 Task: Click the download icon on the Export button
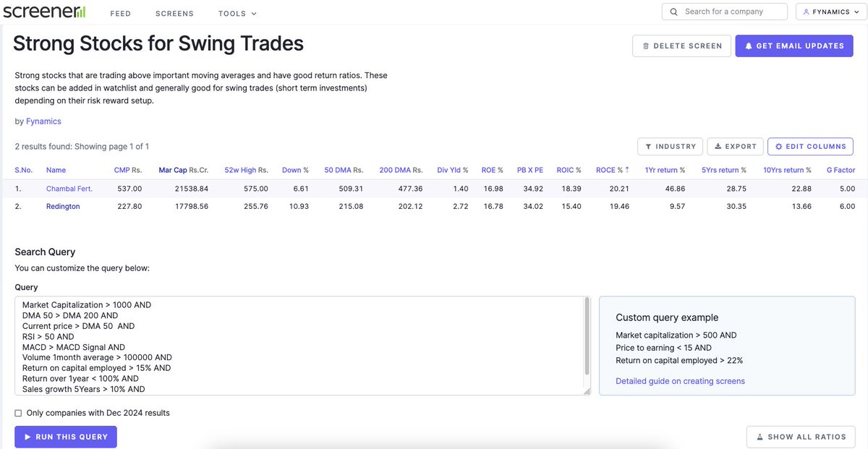719,146
